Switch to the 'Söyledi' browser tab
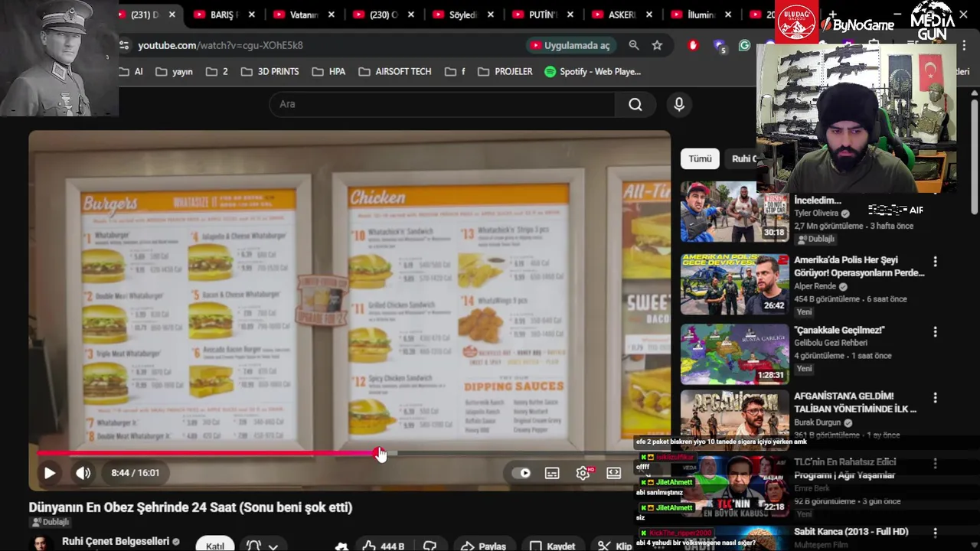 (x=462, y=15)
